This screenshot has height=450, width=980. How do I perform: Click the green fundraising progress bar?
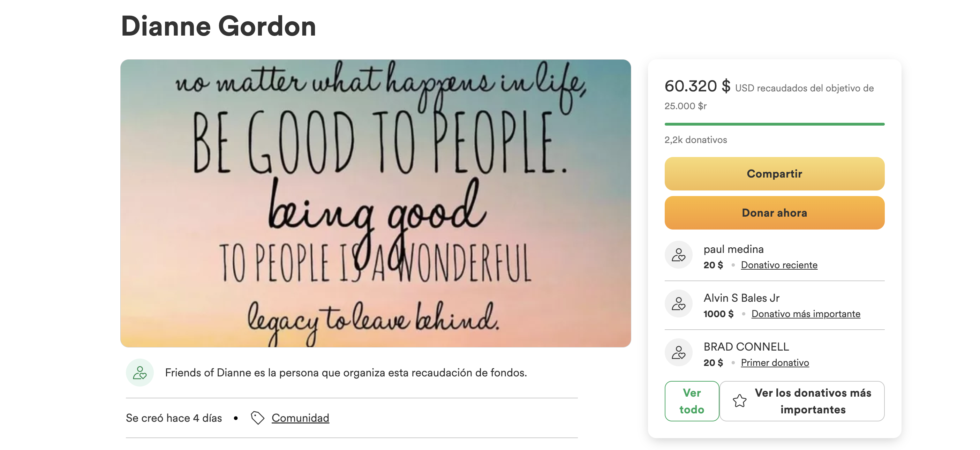[774, 124]
